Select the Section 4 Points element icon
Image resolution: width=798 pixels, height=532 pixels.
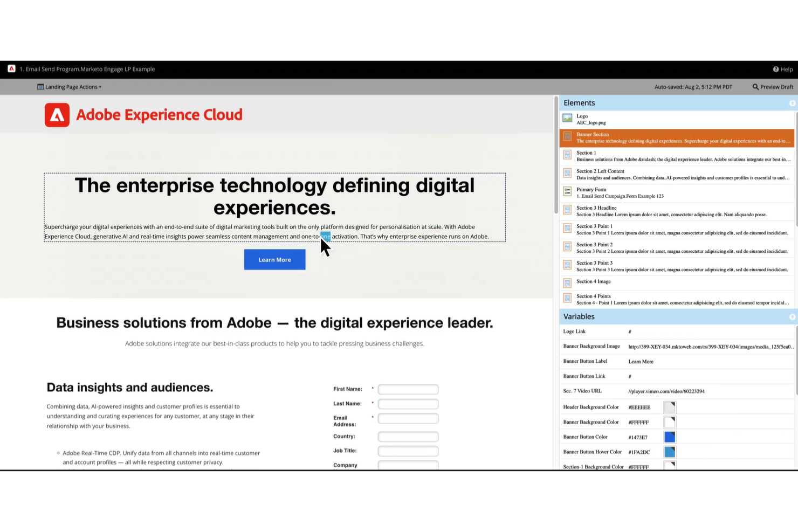[567, 298]
